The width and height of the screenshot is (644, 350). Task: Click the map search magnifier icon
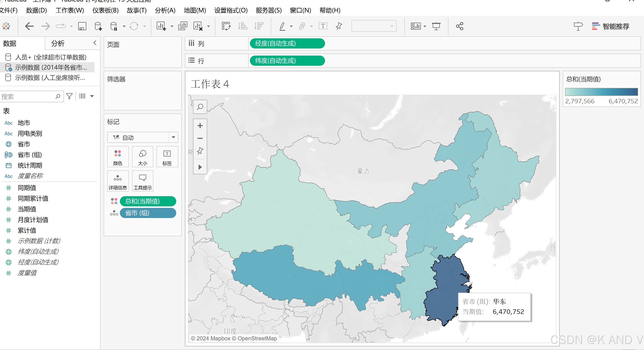(x=200, y=107)
